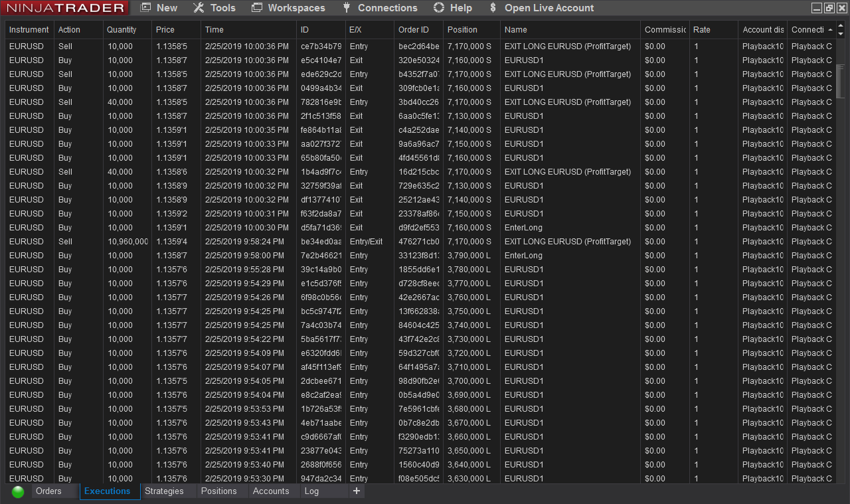
Task: Click the execution ID be34ed0aa
Action: [x=321, y=242]
